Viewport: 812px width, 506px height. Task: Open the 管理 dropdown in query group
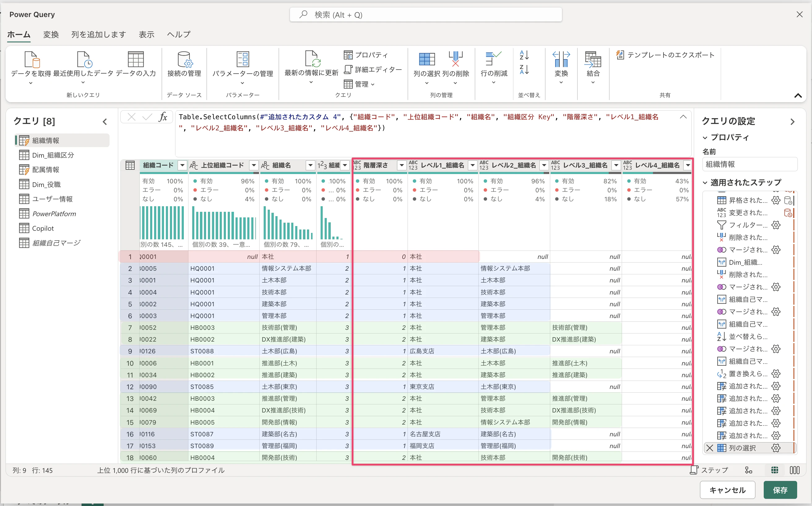point(359,84)
